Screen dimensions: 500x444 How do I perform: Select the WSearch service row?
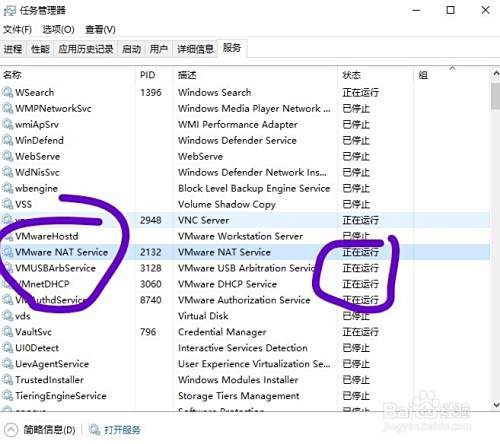click(245, 92)
